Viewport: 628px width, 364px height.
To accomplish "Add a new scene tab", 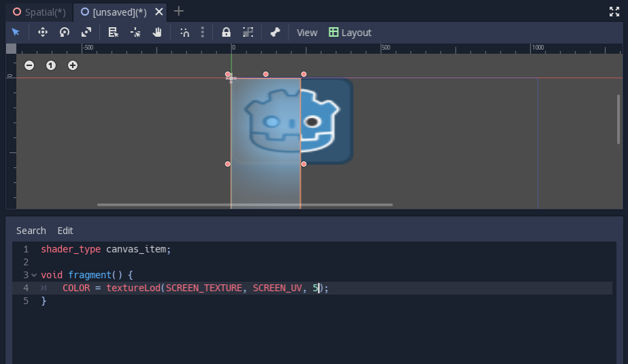I will pos(179,11).
